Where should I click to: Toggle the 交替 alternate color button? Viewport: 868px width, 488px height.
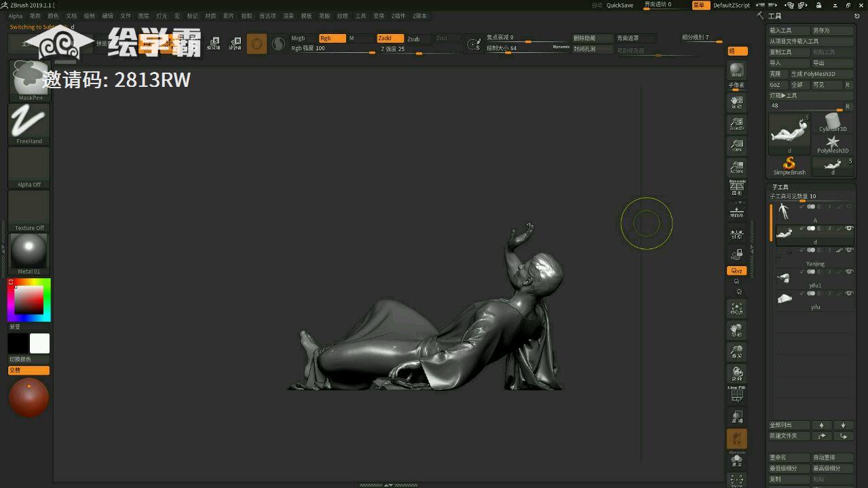[29, 371]
